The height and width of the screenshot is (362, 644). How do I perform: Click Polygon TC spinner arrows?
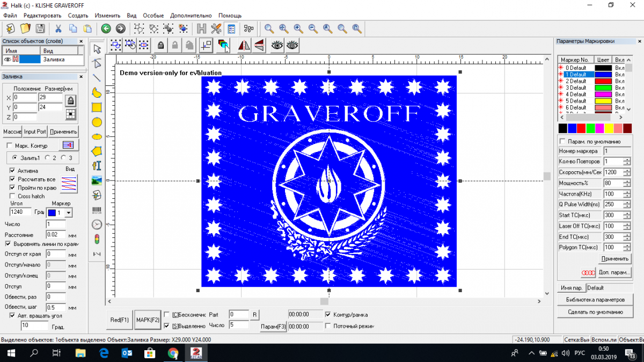click(627, 248)
